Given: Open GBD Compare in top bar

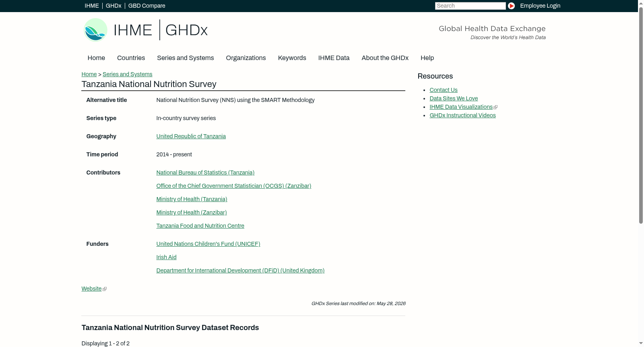Looking at the screenshot, I should tap(147, 6).
